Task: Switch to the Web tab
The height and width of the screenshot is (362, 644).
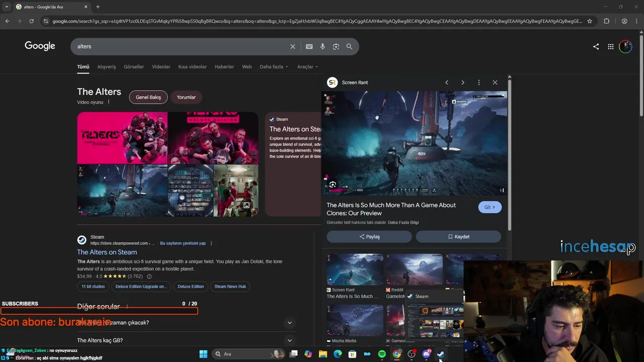Action: (247, 67)
